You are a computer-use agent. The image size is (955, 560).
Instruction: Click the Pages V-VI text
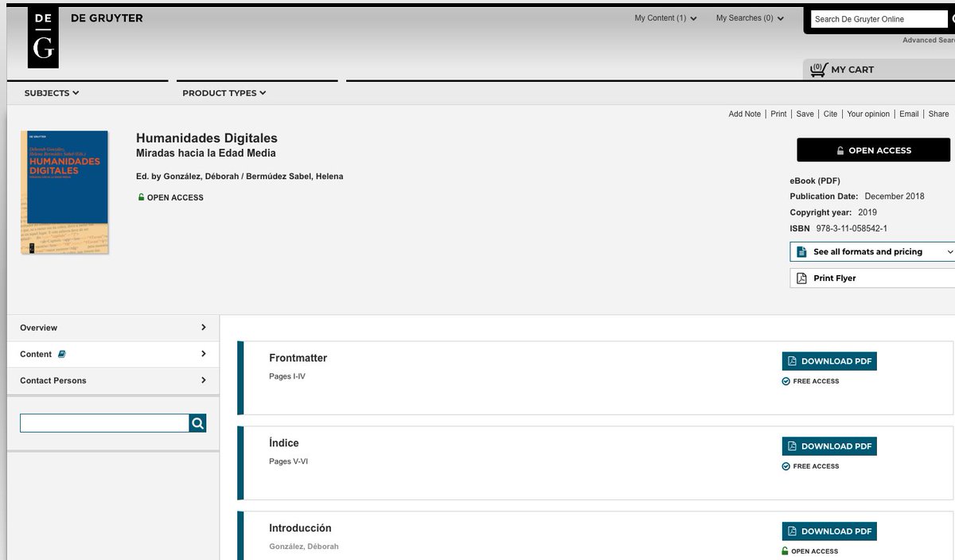pos(289,461)
